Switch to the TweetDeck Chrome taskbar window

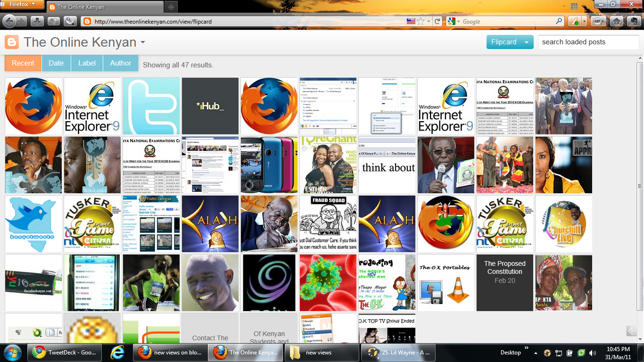click(x=66, y=352)
